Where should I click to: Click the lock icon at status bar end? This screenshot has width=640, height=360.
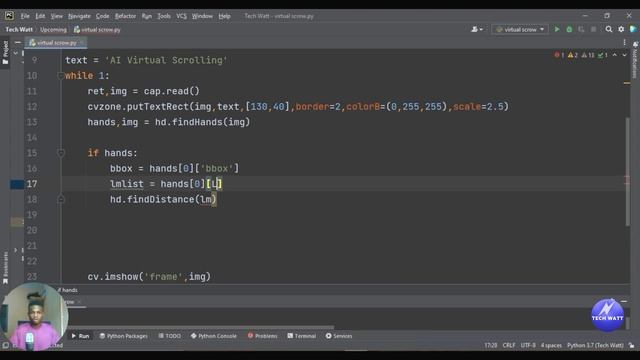coord(631,345)
